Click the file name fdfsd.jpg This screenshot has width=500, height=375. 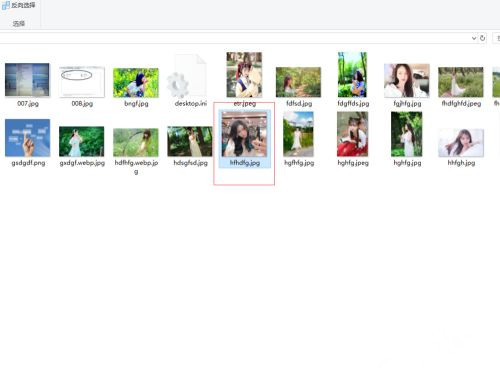[x=299, y=104]
